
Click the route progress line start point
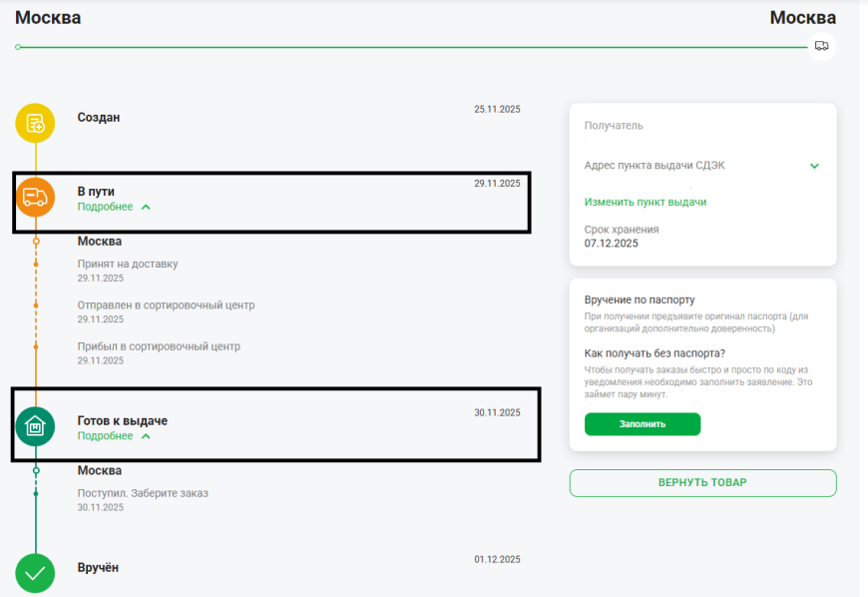(x=18, y=47)
